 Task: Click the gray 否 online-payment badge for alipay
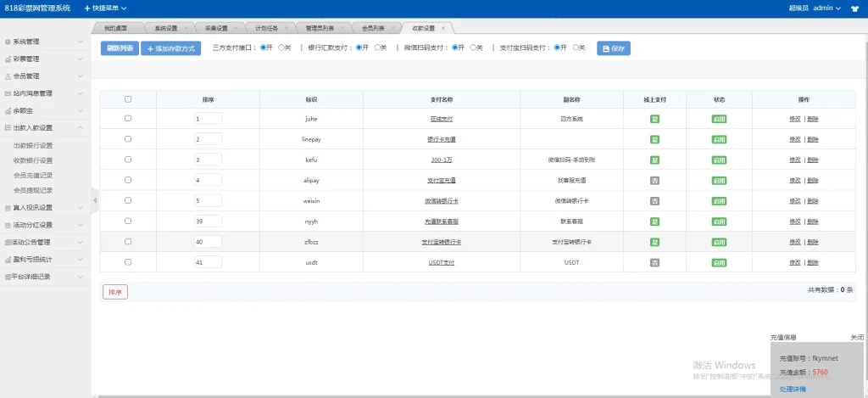pyautogui.click(x=654, y=180)
